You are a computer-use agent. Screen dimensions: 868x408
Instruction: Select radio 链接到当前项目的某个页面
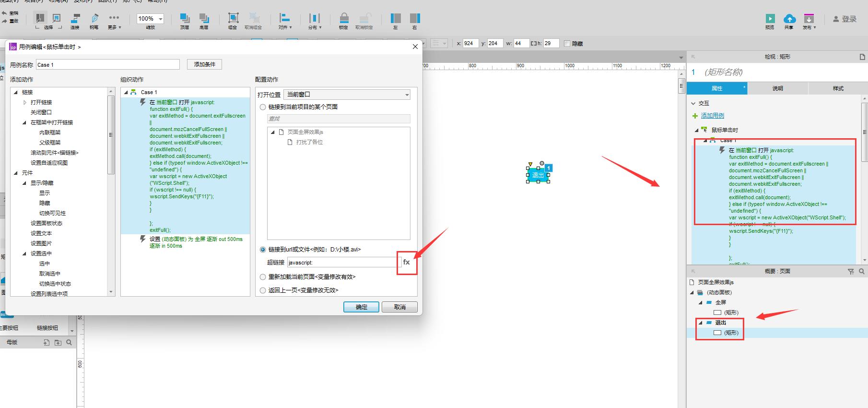point(263,107)
